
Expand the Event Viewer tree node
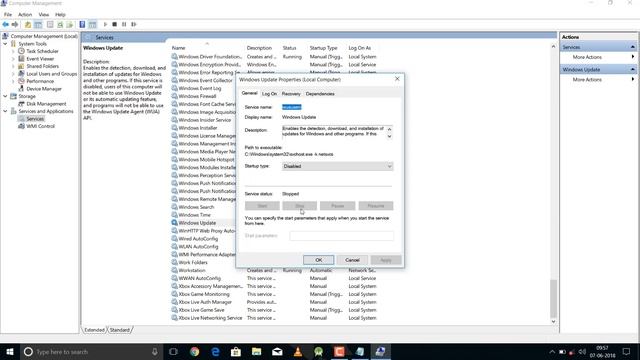point(13,59)
